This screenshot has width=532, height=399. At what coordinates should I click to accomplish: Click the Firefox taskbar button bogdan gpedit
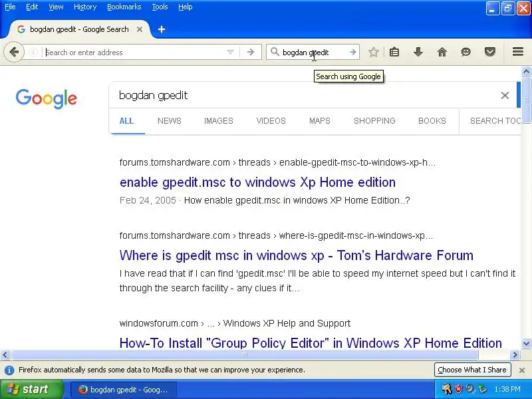tap(124, 390)
